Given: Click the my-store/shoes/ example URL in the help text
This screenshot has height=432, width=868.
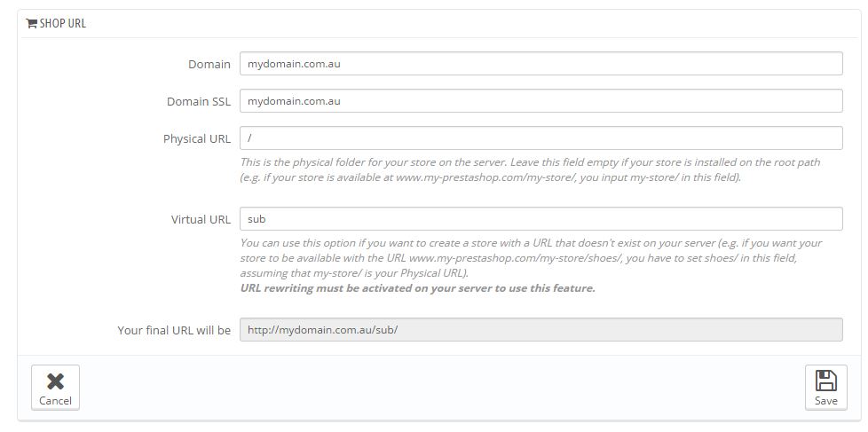Looking at the screenshot, I should (551, 258).
